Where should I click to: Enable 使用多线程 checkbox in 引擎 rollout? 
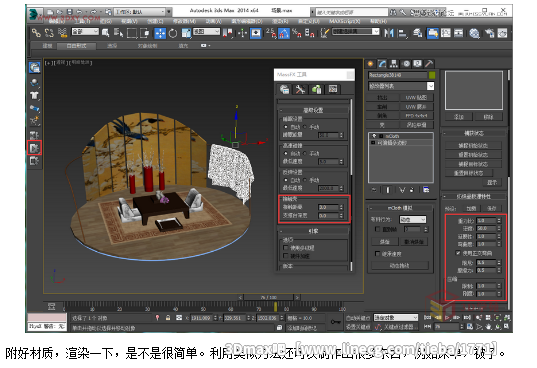(286, 248)
